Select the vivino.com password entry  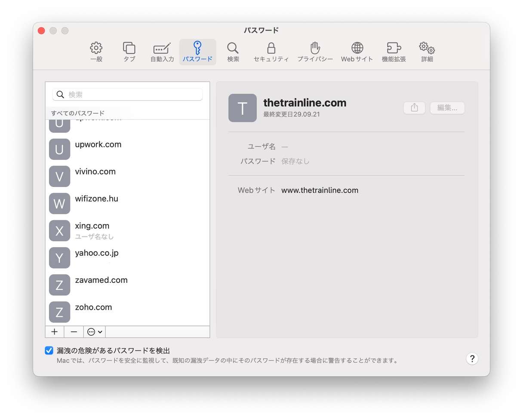tap(127, 176)
